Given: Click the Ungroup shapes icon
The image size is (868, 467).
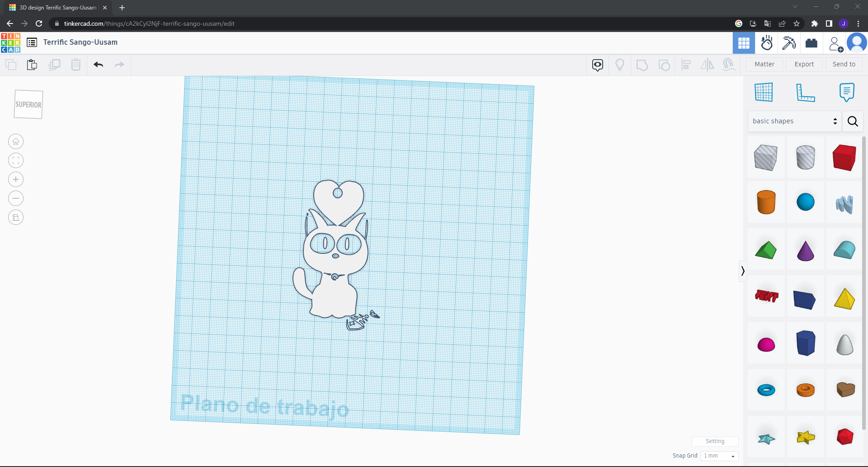Looking at the screenshot, I should [x=664, y=65].
